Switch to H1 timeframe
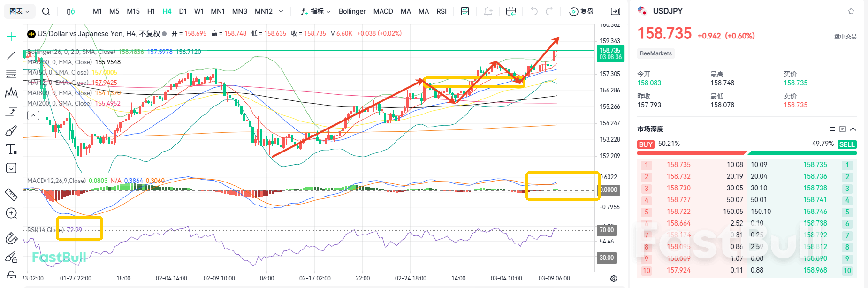The image size is (868, 288). pyautogui.click(x=151, y=11)
